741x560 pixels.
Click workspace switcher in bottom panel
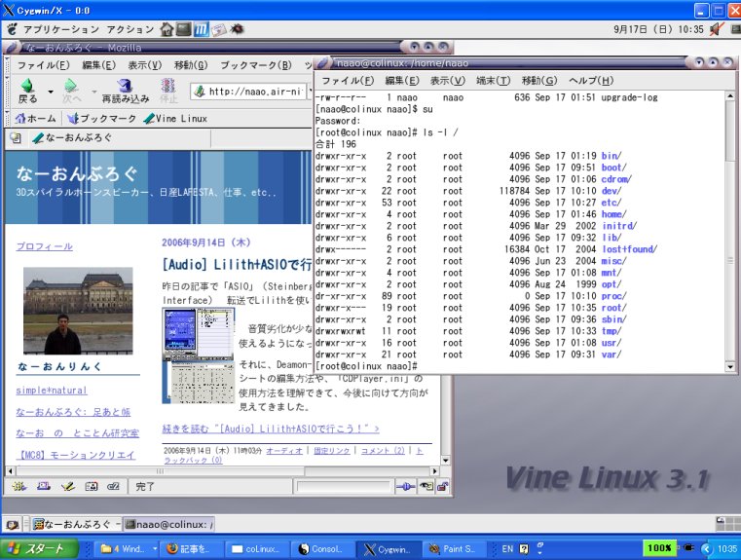click(x=728, y=524)
